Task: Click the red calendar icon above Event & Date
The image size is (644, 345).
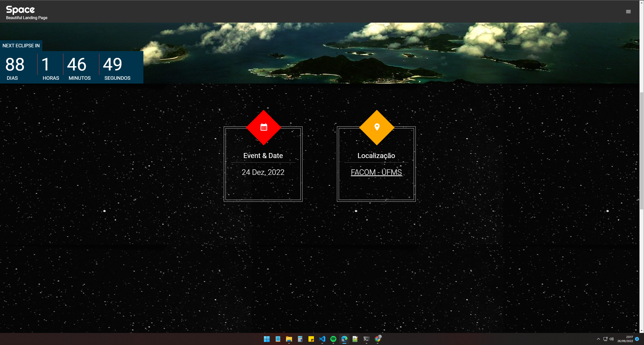Action: pos(263,127)
